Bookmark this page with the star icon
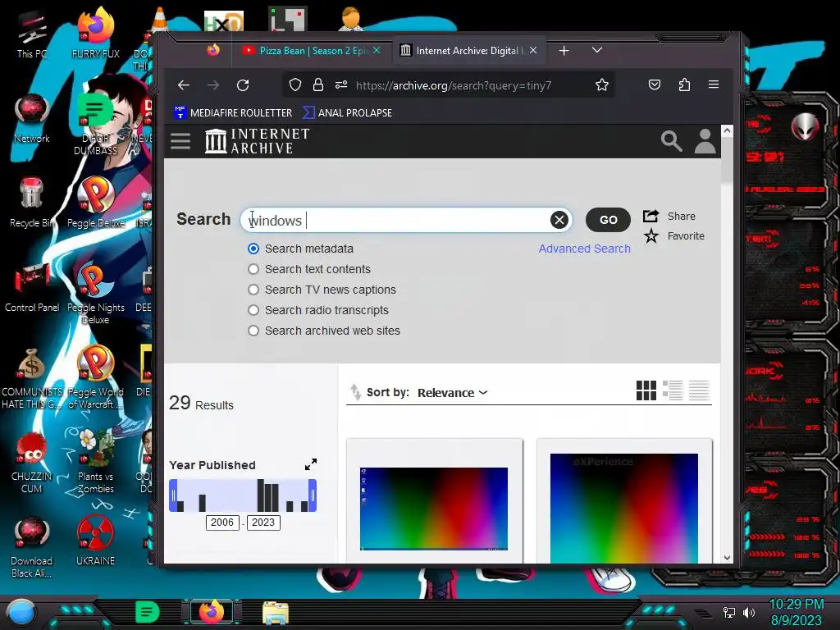 tap(601, 85)
